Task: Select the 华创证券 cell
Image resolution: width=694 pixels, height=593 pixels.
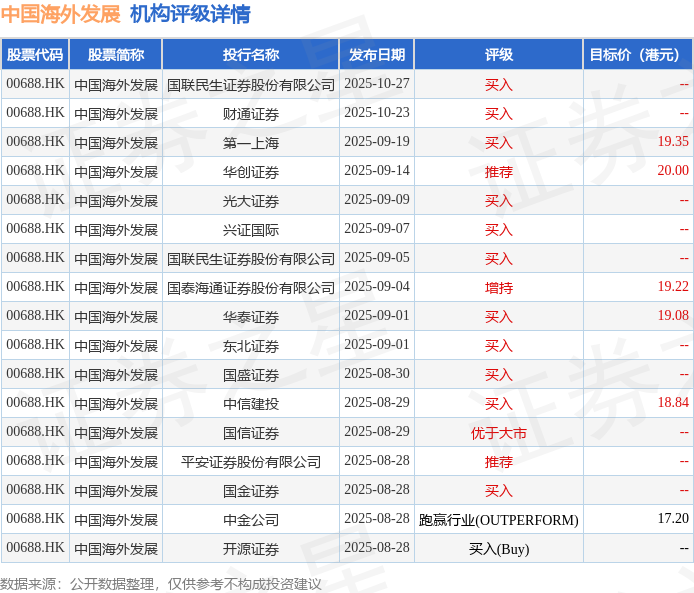Action: [251, 172]
